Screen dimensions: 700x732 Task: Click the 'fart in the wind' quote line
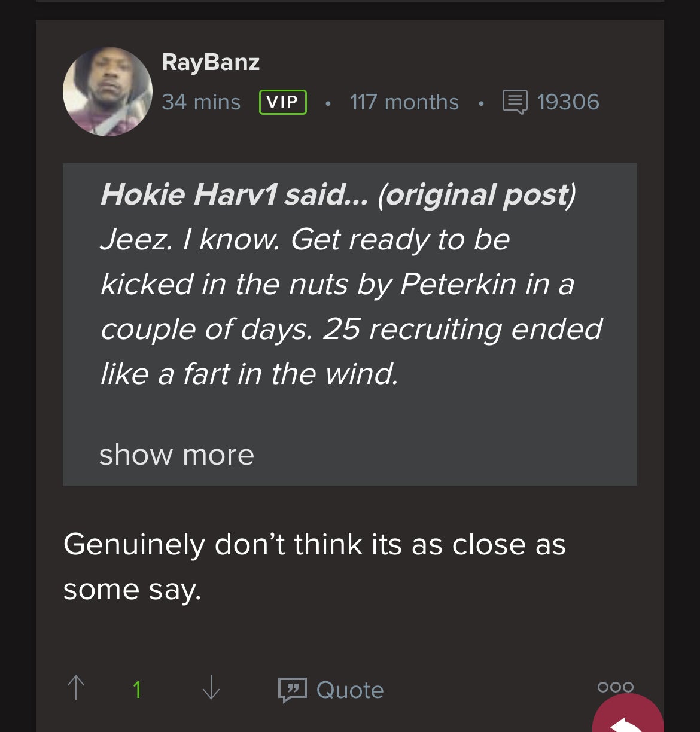coord(249,374)
